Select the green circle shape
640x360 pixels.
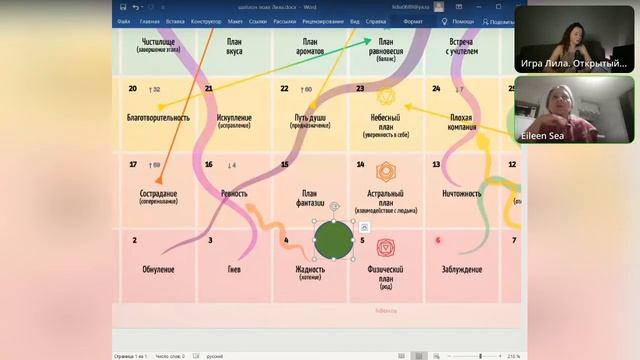point(333,240)
